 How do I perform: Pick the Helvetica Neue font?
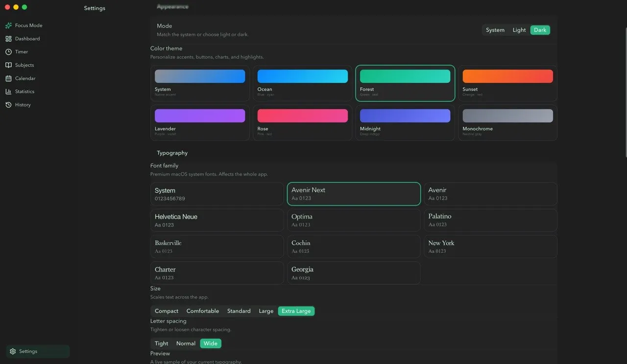(x=217, y=220)
